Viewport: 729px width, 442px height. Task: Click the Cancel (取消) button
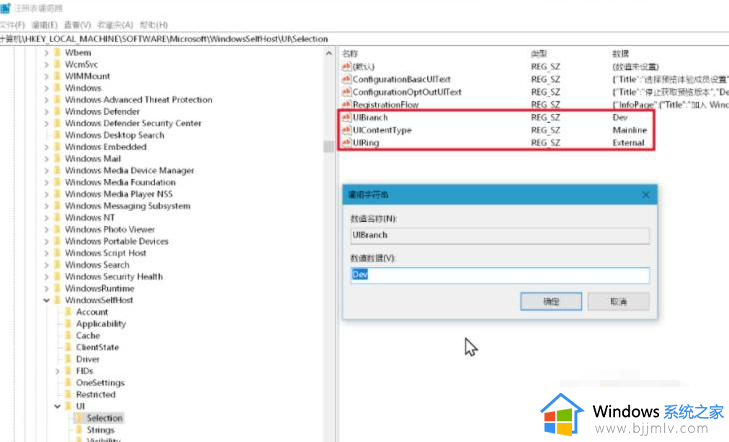pyautogui.click(x=618, y=302)
